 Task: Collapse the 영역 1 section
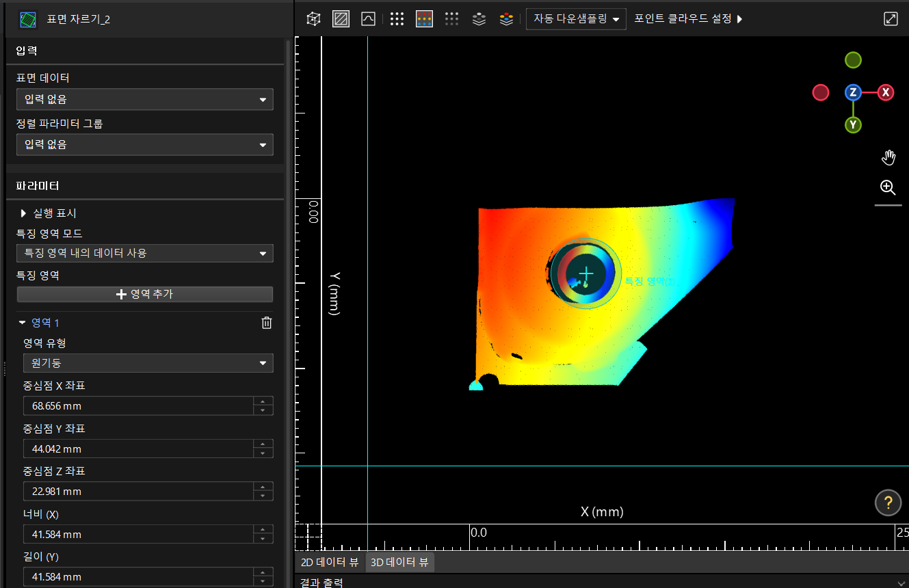(x=22, y=323)
